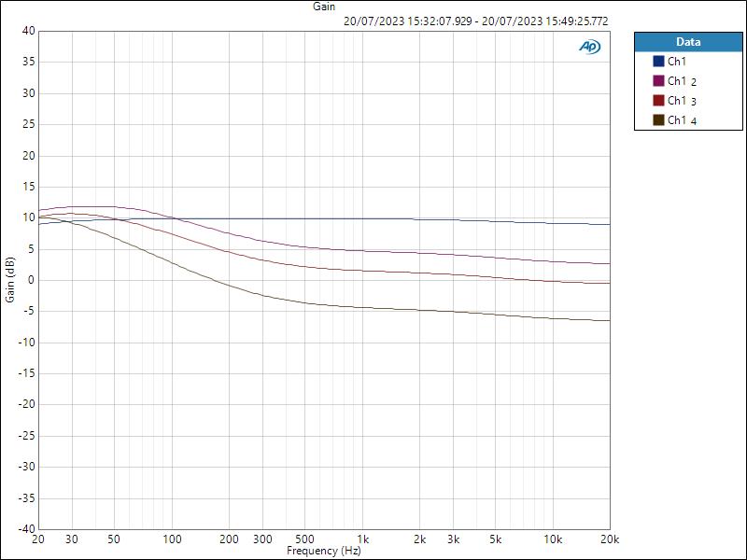This screenshot has height=560, width=747.
Task: Click the 10k tick label on frequency axis
Action: coord(553,539)
